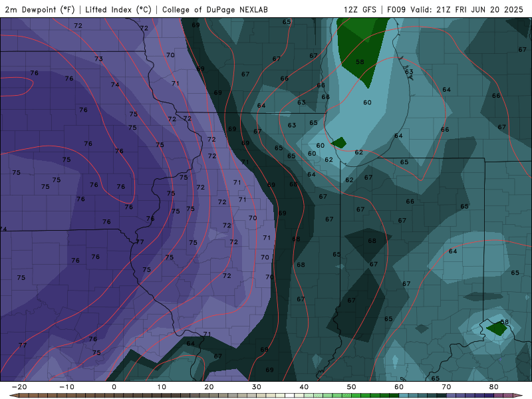Click the "73" dewpoint value on the map

98,59
